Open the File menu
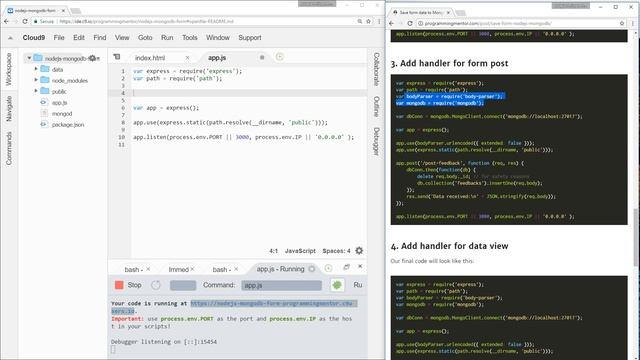640x360 pixels. [x=59, y=38]
